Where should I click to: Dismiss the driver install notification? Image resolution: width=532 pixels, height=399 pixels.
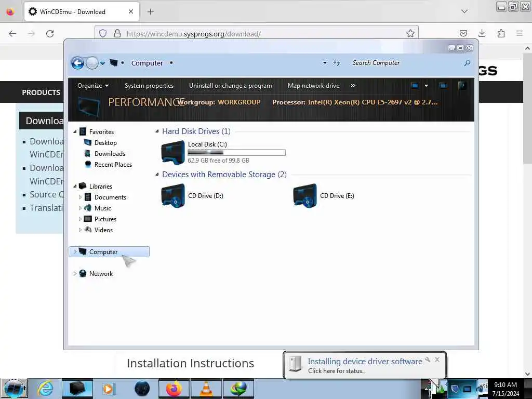pos(437,360)
